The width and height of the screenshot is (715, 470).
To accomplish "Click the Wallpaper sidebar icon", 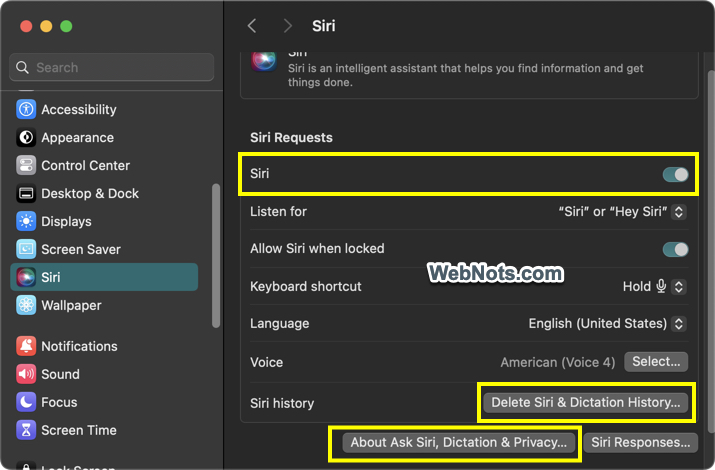I will [x=26, y=305].
